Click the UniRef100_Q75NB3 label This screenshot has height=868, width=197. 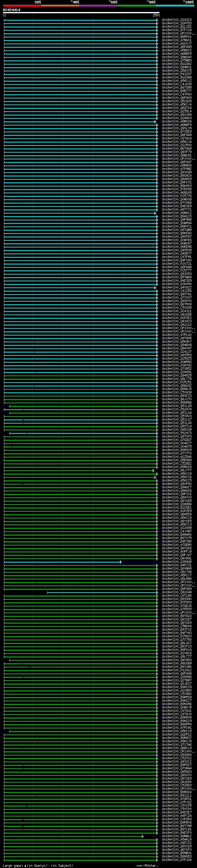177,60
